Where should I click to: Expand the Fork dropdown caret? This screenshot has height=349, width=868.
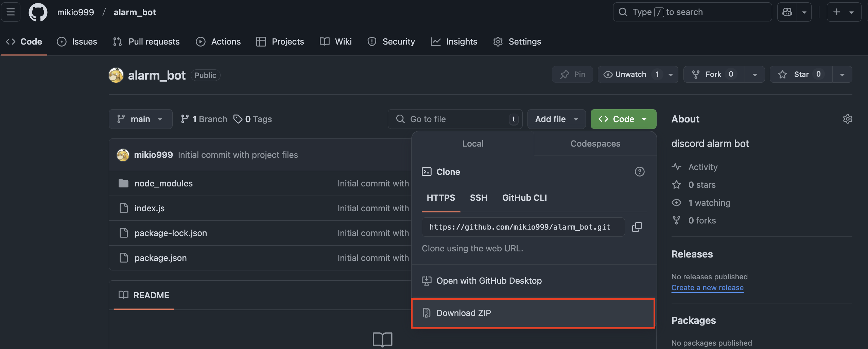pyautogui.click(x=755, y=74)
